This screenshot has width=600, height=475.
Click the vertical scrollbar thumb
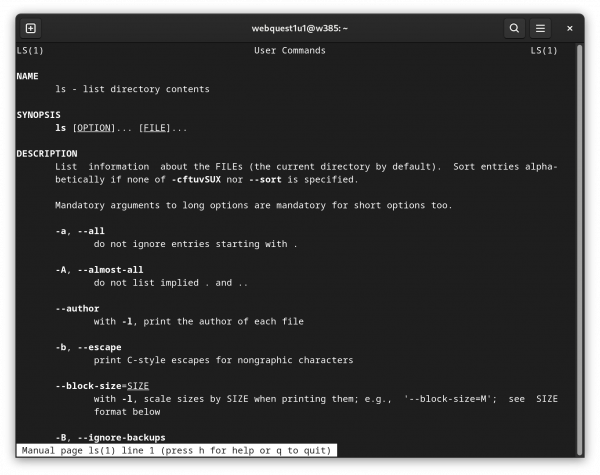pos(579,249)
